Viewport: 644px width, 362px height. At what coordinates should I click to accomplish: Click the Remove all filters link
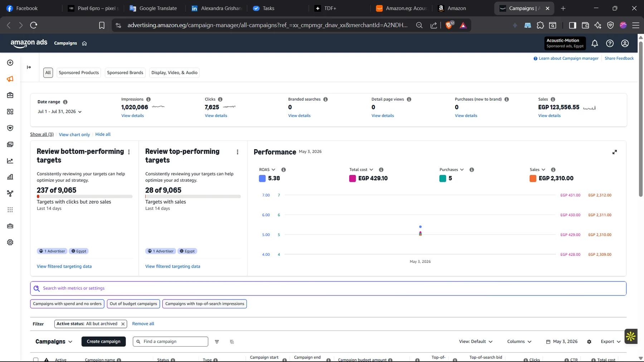point(143,324)
